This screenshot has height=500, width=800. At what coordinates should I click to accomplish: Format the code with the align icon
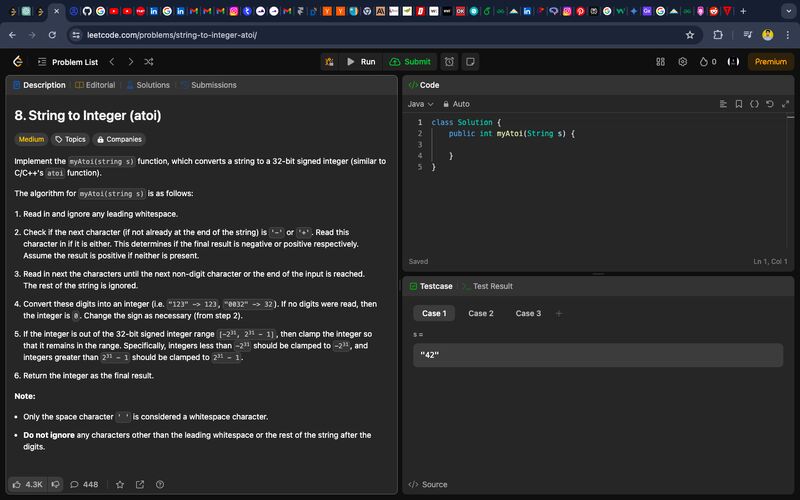pos(723,104)
